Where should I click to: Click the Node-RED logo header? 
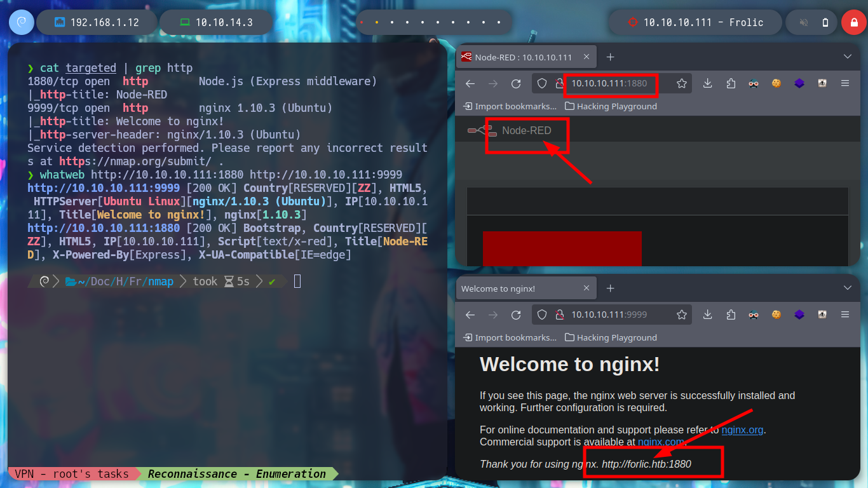(x=510, y=130)
